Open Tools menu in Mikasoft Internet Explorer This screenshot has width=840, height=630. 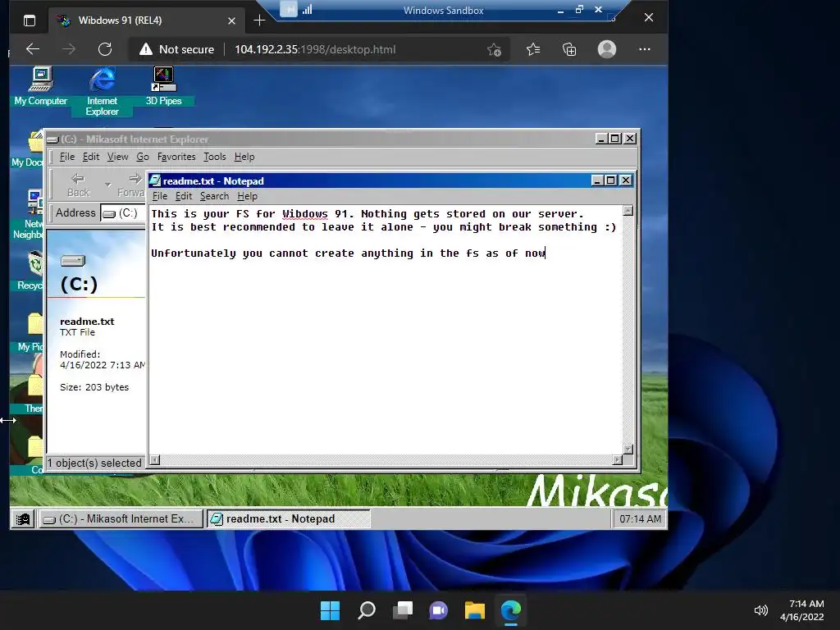tap(214, 157)
